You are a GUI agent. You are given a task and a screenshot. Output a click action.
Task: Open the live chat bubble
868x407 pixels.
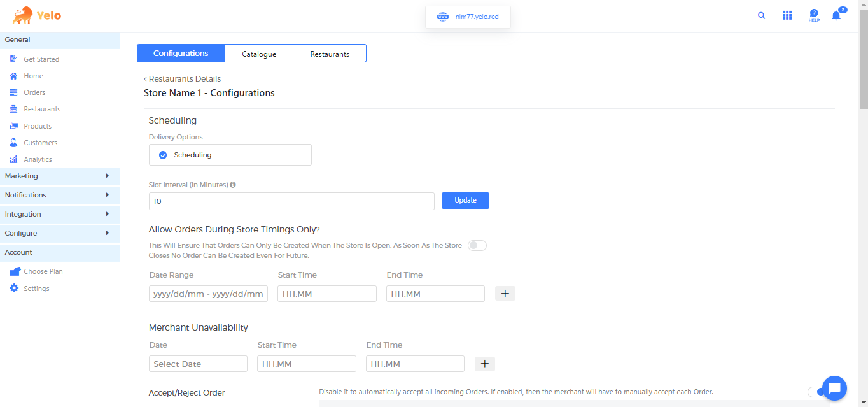[834, 388]
